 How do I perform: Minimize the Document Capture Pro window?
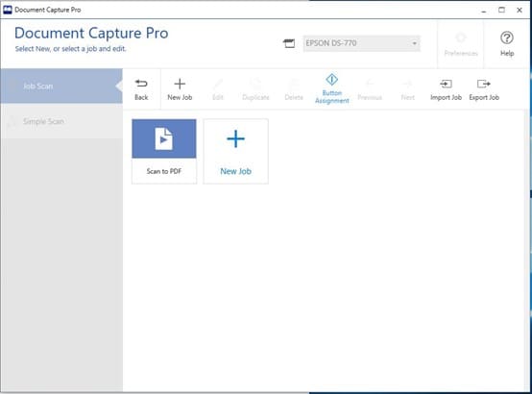tap(483, 11)
